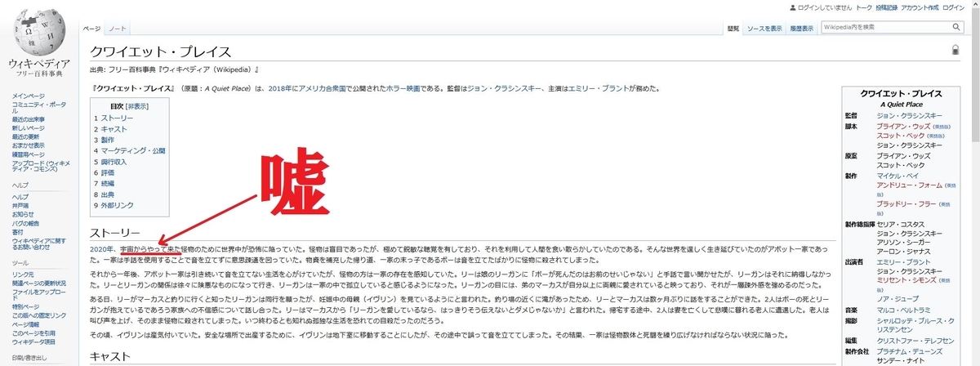Open 練習用ページ sandbox link

(x=28, y=154)
